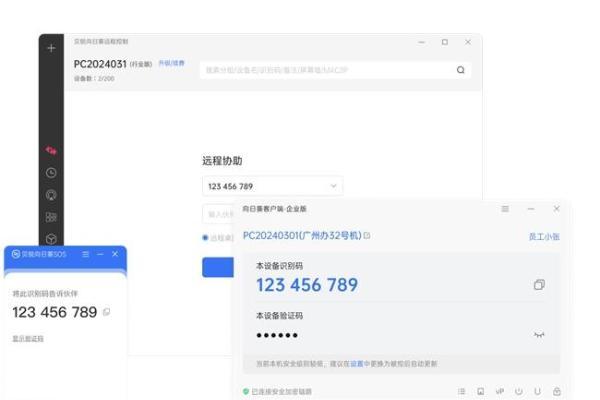
Task: Click the lock icon in the client bottom toolbar
Action: click(557, 391)
